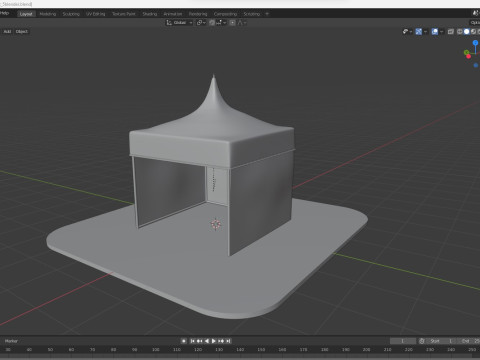The width and height of the screenshot is (480, 360).
Task: Click the negative Z axis gizmo dot
Action: (x=476, y=65)
